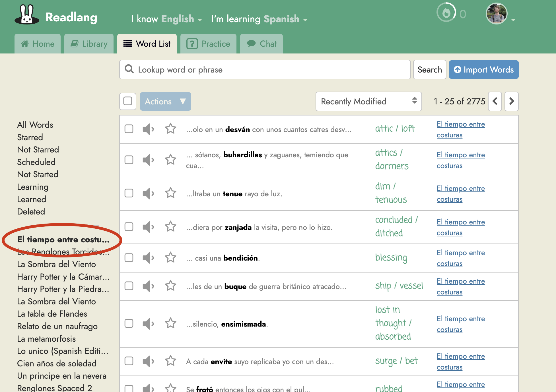Click the Import Words button
The image size is (556, 392).
coord(483,70)
